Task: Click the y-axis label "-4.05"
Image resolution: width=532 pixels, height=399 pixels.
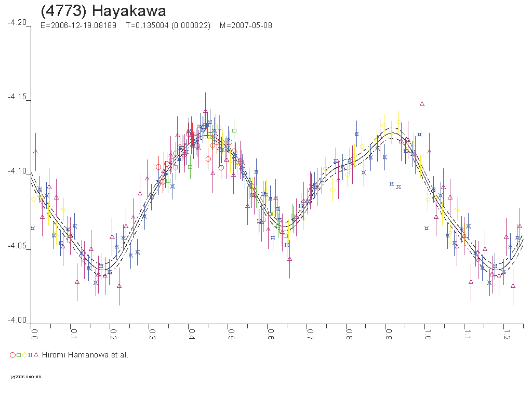Action: coord(17,246)
